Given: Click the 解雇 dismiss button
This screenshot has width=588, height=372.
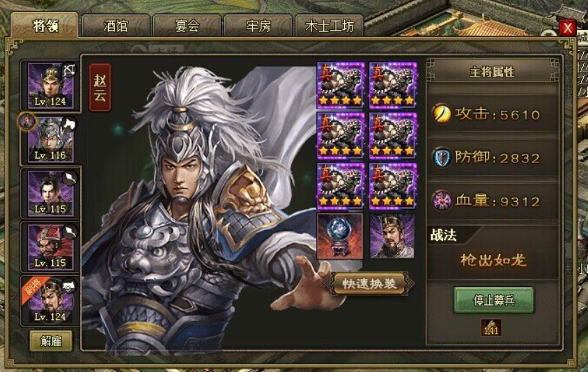Looking at the screenshot, I should (51, 341).
